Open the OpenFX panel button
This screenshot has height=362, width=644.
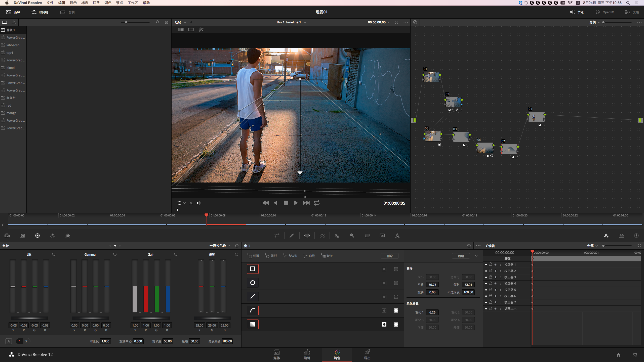point(605,12)
